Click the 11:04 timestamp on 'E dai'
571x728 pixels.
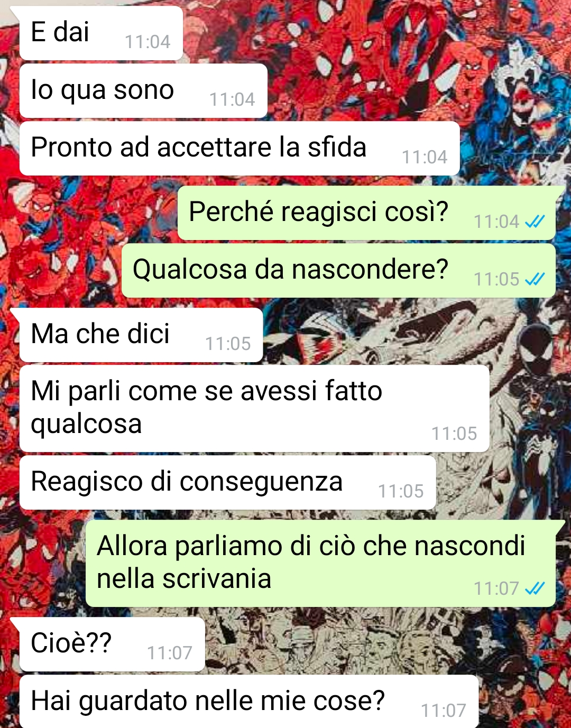coord(148,42)
